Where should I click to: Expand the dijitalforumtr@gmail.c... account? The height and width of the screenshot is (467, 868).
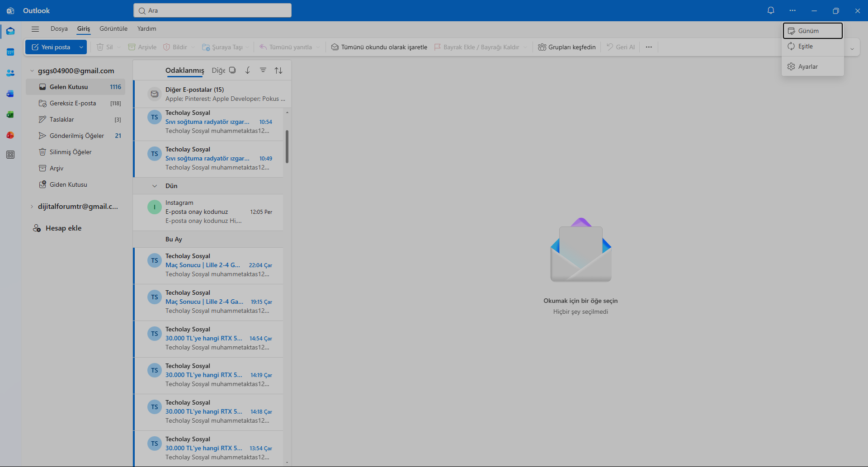pos(32,206)
